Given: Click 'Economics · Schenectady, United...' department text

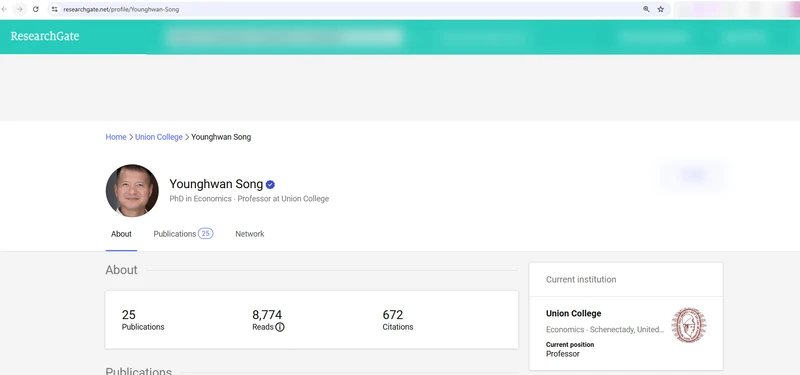Looking at the screenshot, I should click(x=605, y=330).
